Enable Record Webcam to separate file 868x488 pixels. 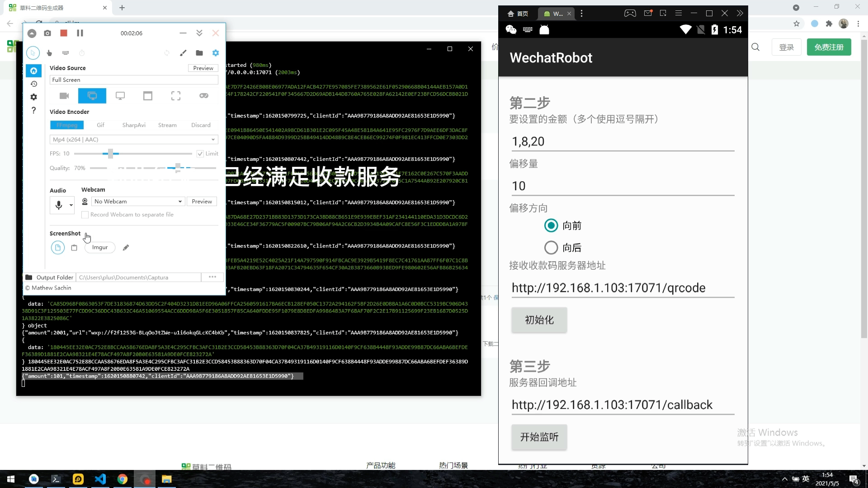click(85, 215)
